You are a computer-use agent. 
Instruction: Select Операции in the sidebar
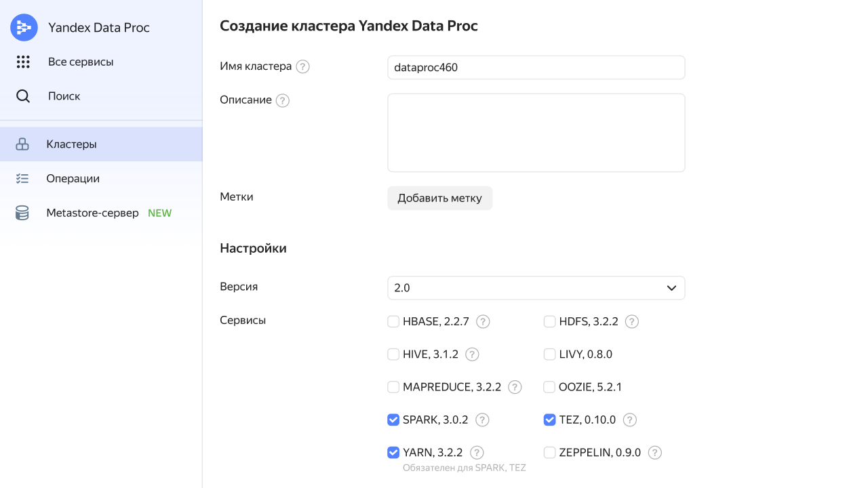pos(101,179)
